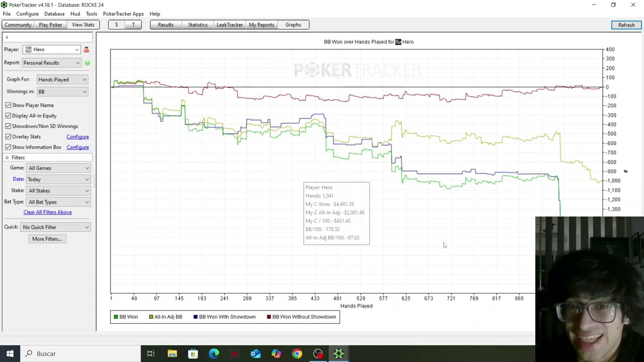Open the Date filter dropdown showing Today
The width and height of the screenshot is (644, 362).
(58, 179)
